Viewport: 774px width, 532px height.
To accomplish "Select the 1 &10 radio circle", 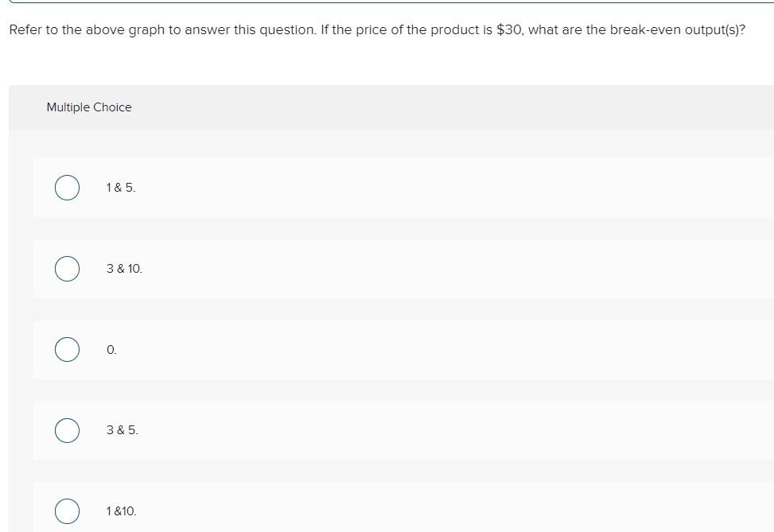I will coord(67,511).
